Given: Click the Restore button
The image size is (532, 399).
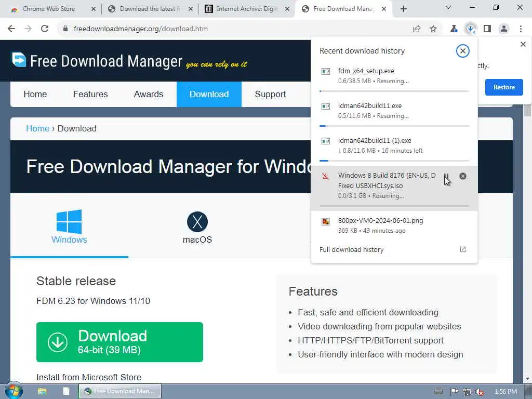Looking at the screenshot, I should 504,87.
